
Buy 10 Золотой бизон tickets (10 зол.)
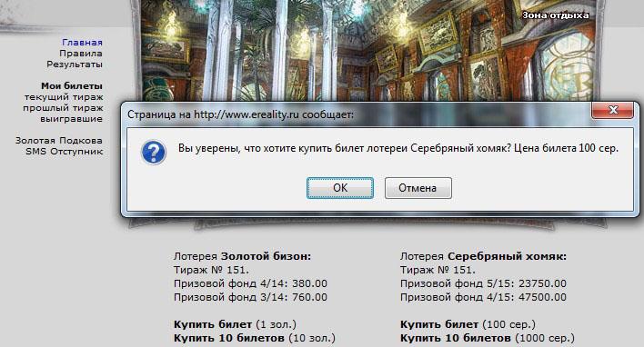click(x=255, y=338)
